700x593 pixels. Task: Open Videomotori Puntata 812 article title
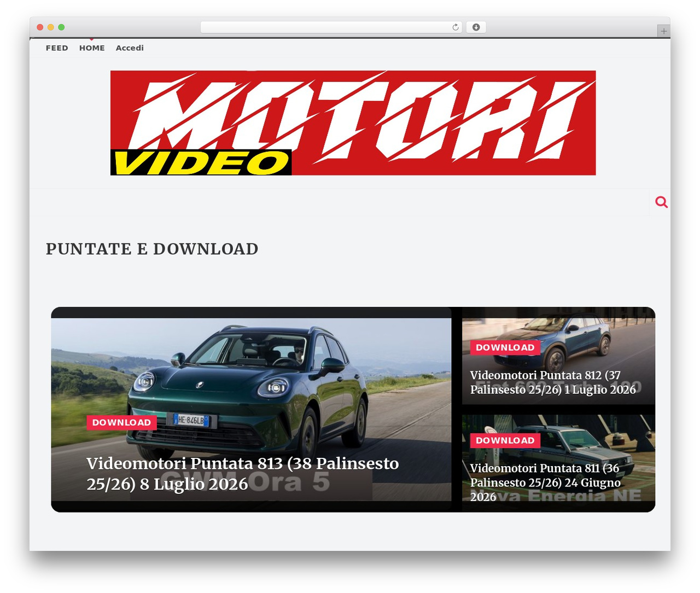coord(553,382)
